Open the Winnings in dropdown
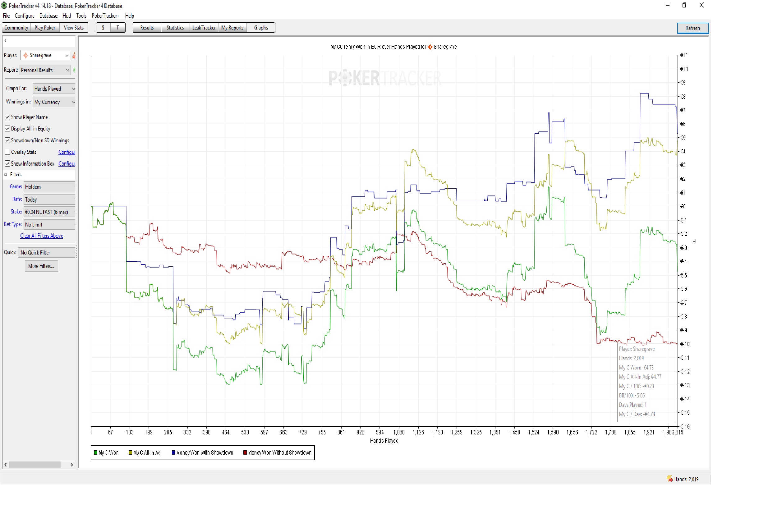 tap(54, 102)
